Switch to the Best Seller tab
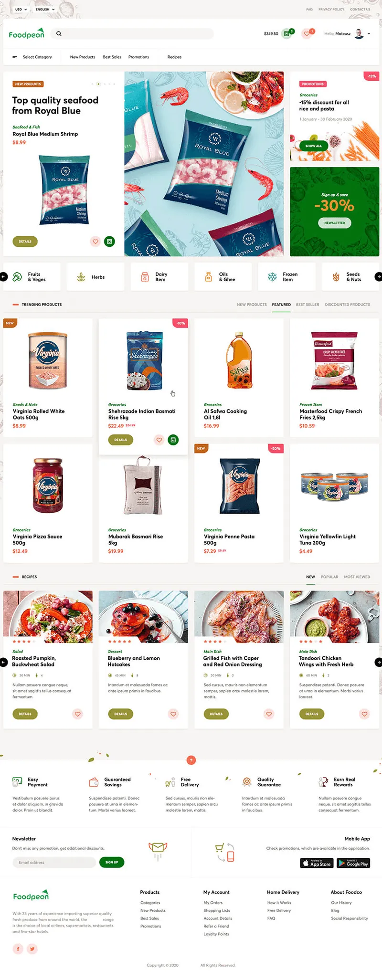 [308, 305]
